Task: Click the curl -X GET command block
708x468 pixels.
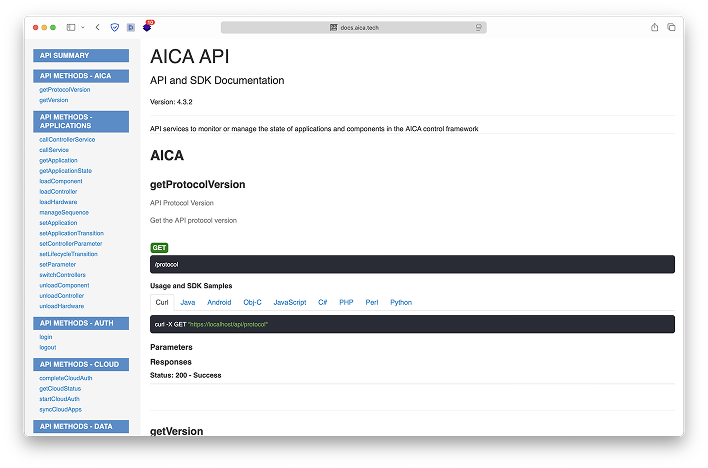Action: pyautogui.click(x=412, y=325)
